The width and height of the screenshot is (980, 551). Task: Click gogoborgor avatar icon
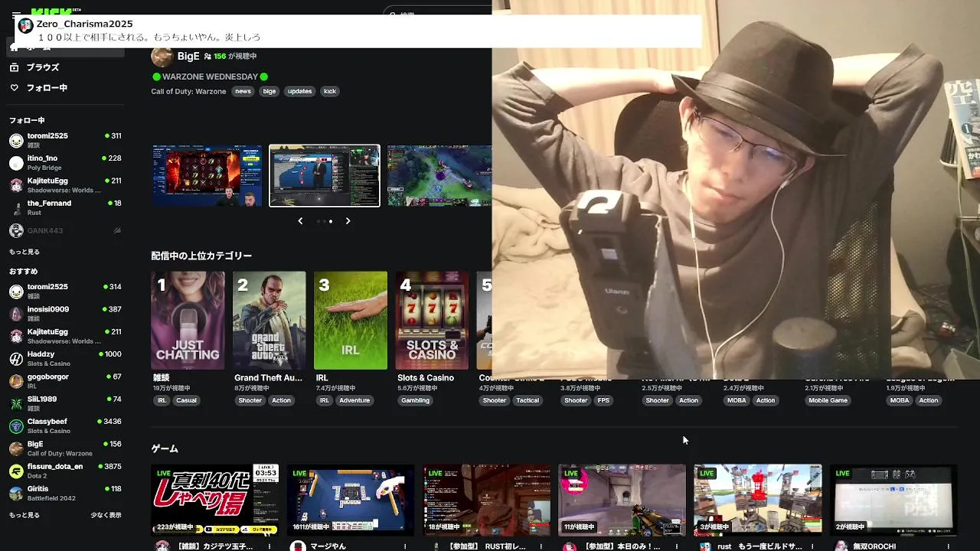(16, 382)
